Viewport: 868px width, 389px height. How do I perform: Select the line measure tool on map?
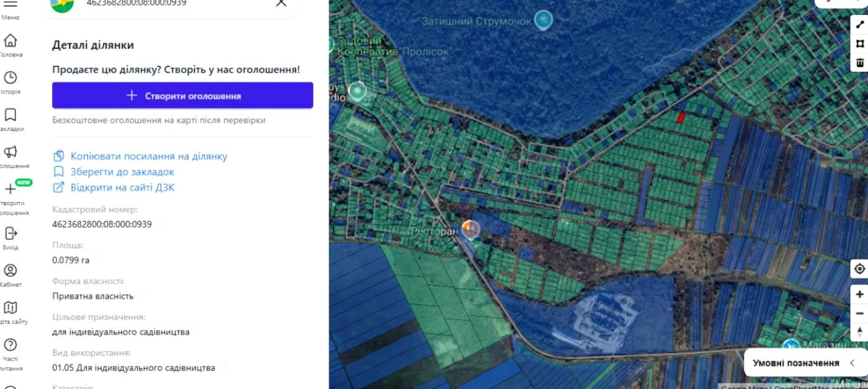860,25
